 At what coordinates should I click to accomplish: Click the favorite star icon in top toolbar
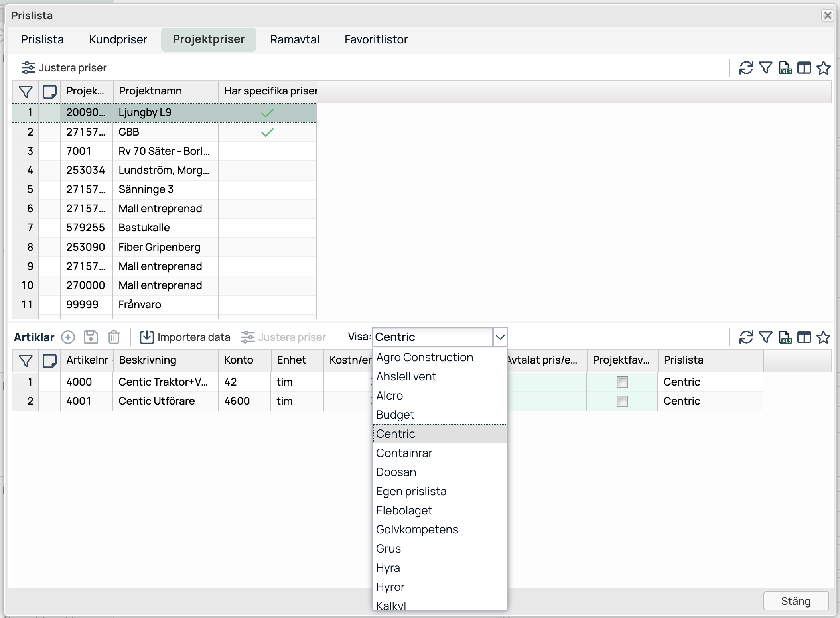tap(823, 68)
